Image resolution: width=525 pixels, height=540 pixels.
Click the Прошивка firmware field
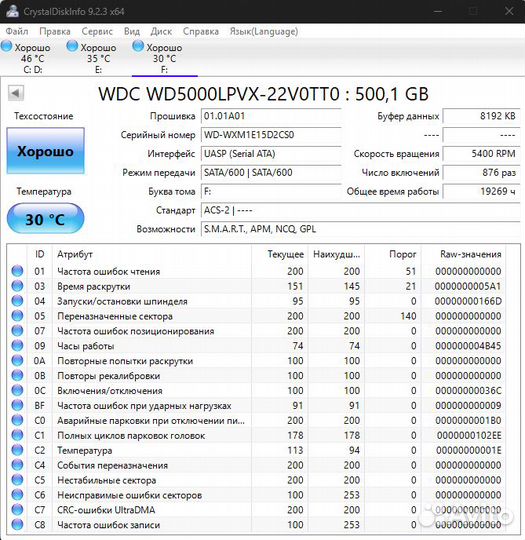tap(271, 116)
